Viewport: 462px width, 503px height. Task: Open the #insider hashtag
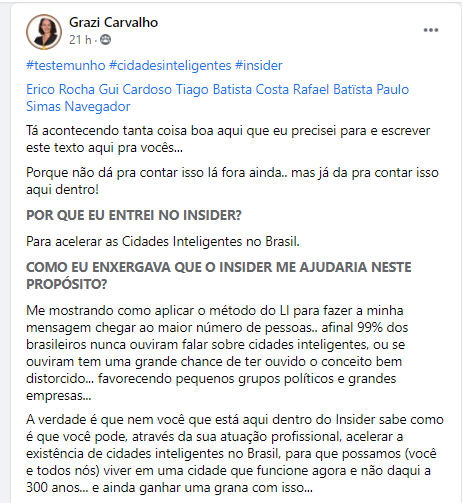click(259, 65)
